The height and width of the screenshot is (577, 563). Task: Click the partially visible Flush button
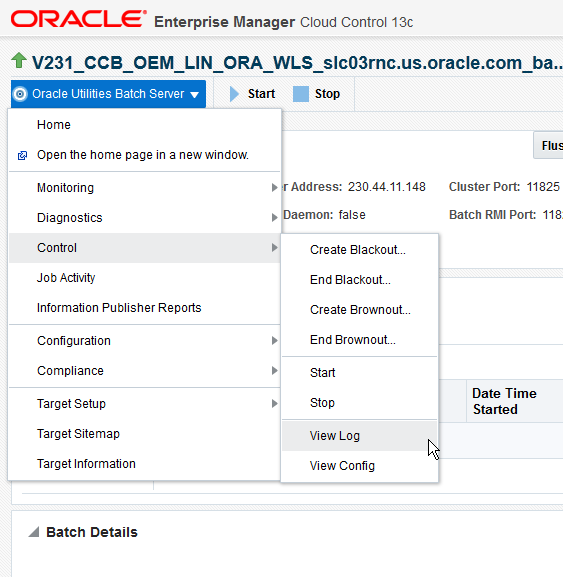click(549, 145)
